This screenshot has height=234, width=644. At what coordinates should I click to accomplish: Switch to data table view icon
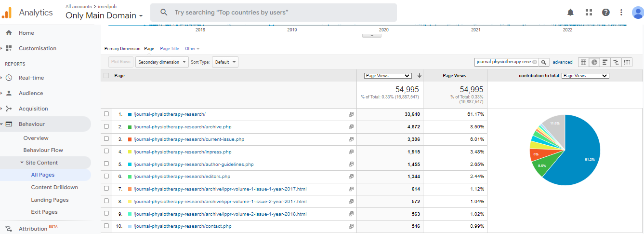(583, 62)
